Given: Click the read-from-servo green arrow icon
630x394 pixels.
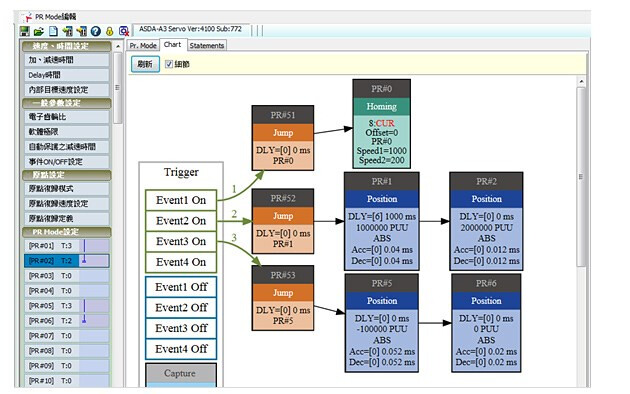Looking at the screenshot, I should tap(68, 31).
